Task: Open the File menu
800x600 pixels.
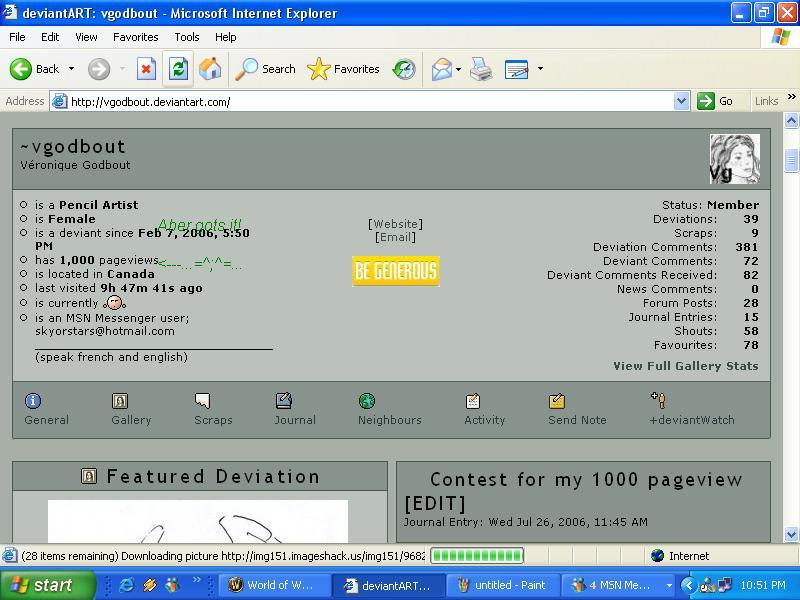Action: [17, 37]
